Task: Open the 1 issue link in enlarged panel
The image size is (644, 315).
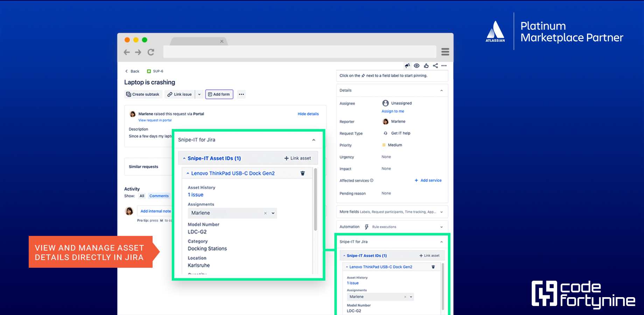Action: click(196, 195)
